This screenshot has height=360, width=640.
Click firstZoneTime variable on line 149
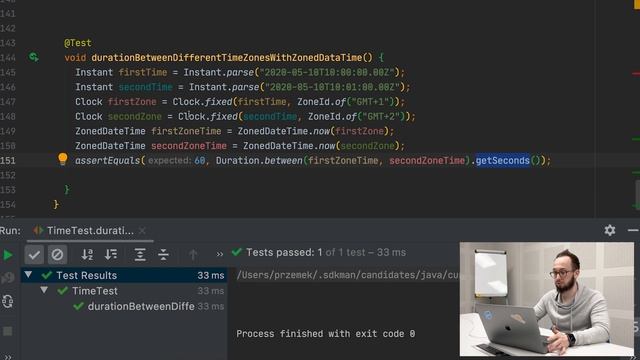coord(186,131)
